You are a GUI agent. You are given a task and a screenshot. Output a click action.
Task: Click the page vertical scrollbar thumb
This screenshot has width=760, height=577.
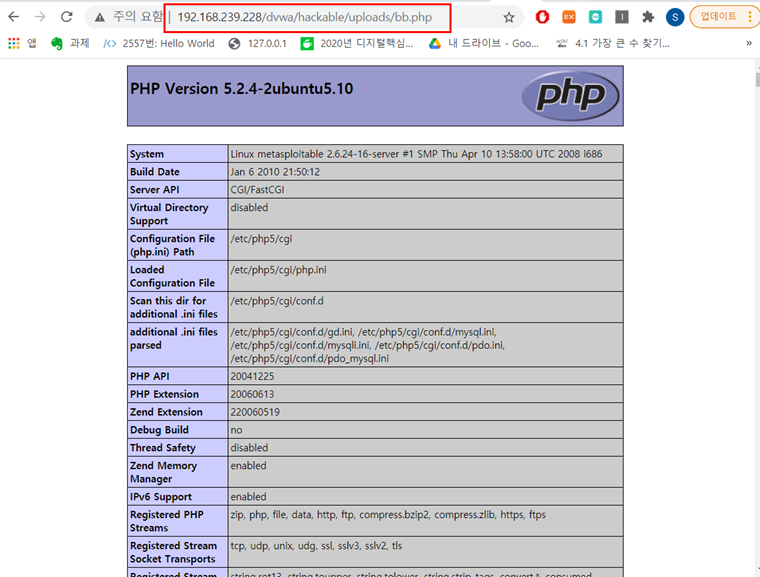coord(757,79)
